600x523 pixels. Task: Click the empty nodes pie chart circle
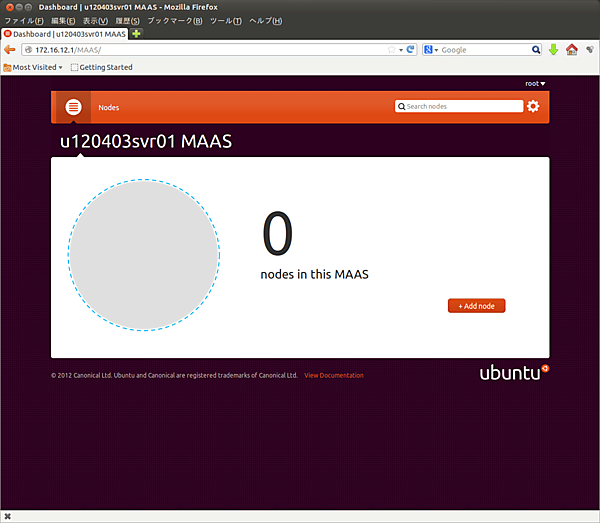[x=144, y=255]
